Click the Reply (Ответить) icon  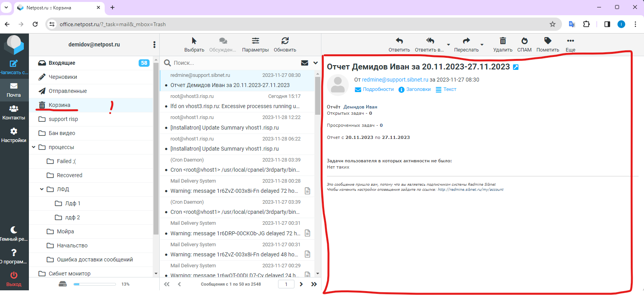pos(399,41)
